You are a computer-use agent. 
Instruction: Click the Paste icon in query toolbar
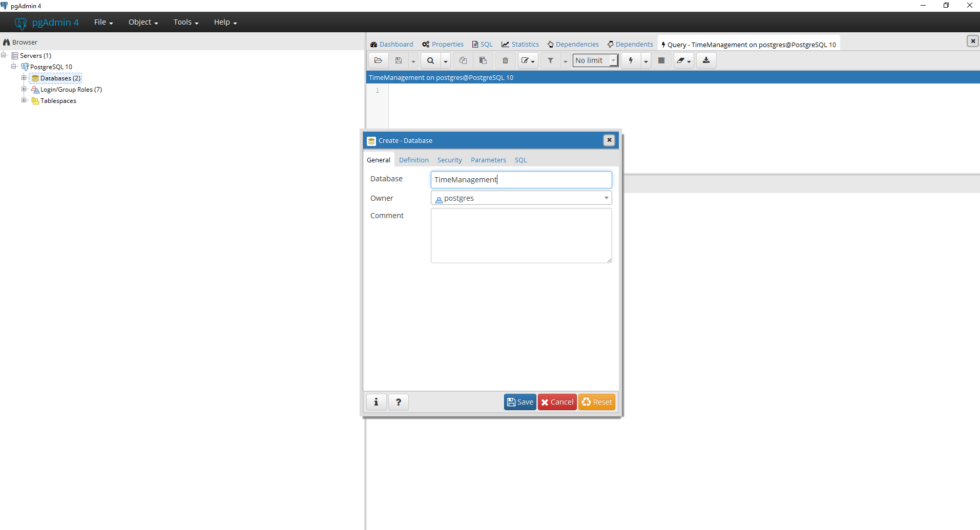483,60
